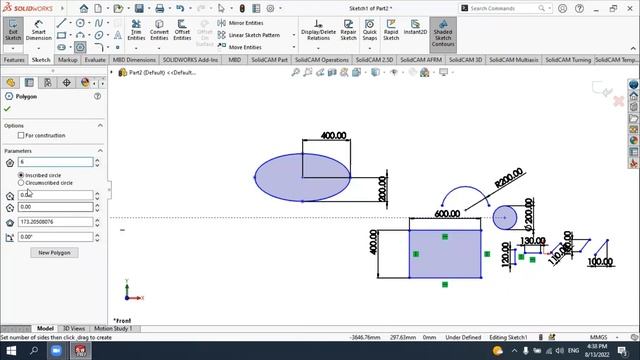Screen dimensions: 640x360
Task: Select the Arc sketch tool
Action: tap(80, 35)
